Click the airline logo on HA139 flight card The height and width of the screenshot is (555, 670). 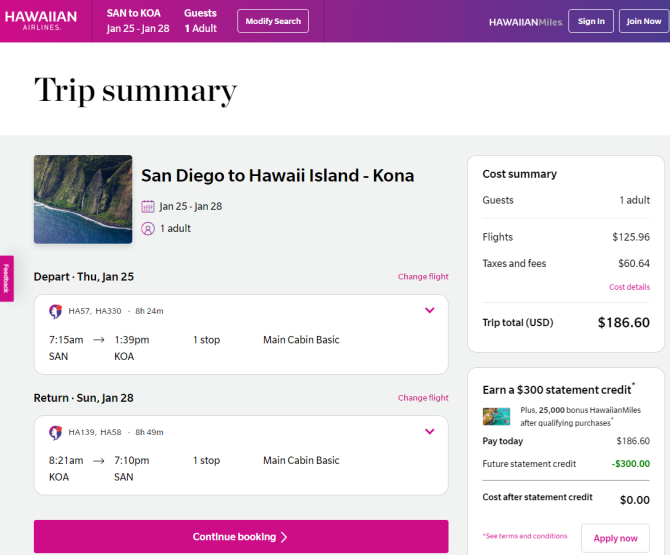[56, 432]
